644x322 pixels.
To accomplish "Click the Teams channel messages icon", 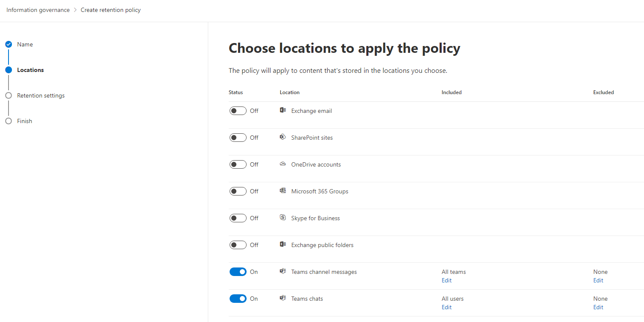I will (282, 271).
